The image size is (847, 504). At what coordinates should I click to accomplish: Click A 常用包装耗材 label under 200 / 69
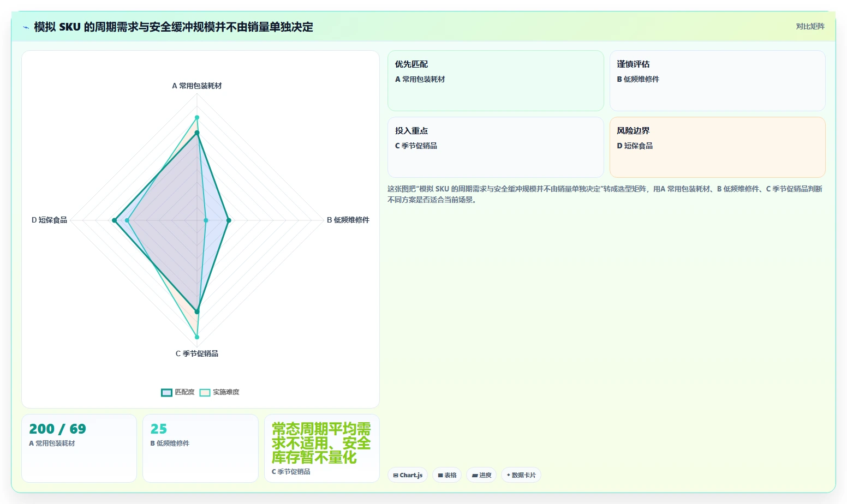coord(52,443)
